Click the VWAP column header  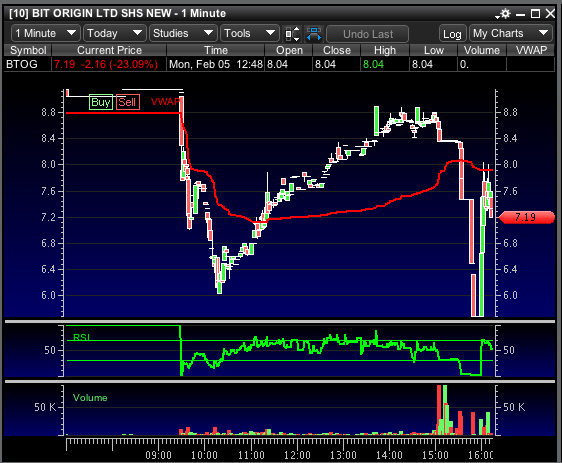[531, 50]
